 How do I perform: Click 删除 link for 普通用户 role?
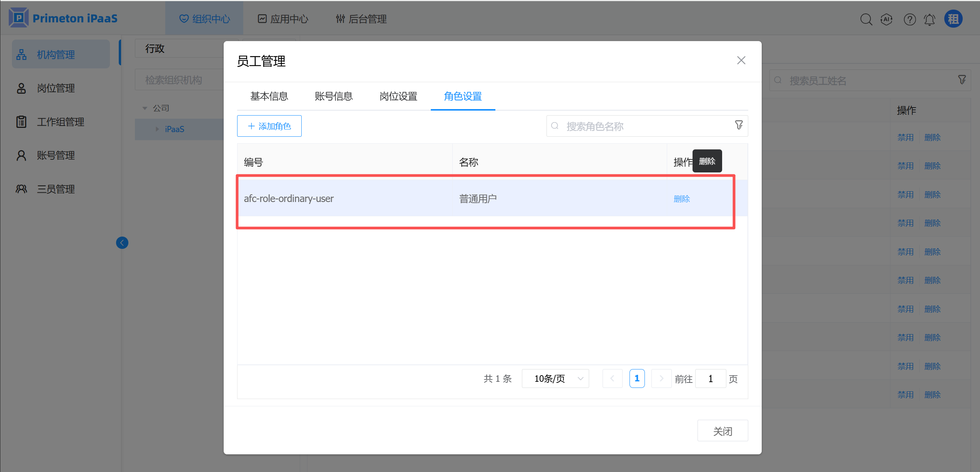(681, 199)
